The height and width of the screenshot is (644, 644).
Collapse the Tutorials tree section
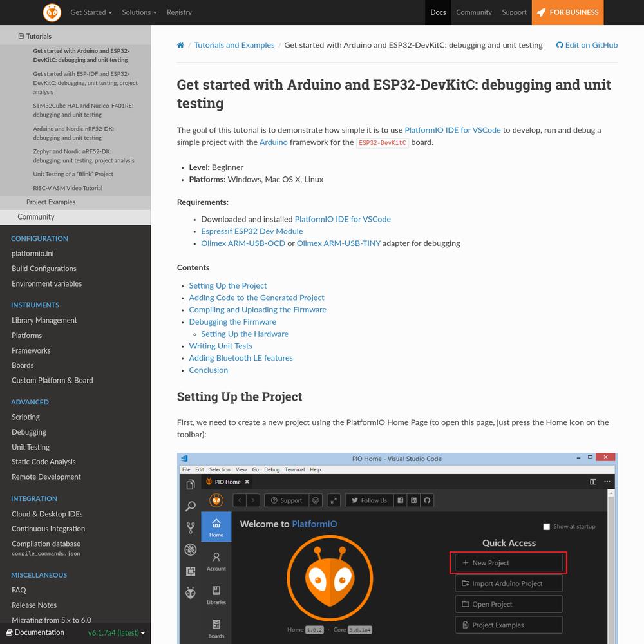coord(21,36)
